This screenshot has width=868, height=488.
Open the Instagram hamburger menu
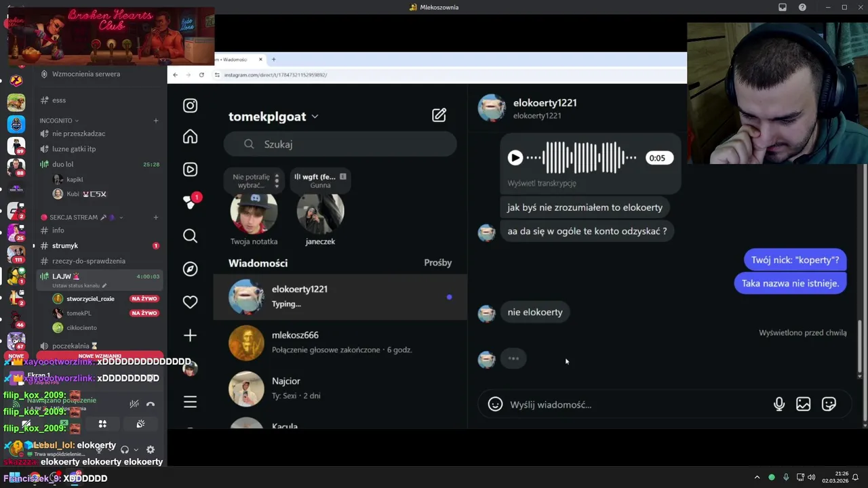[x=191, y=402]
